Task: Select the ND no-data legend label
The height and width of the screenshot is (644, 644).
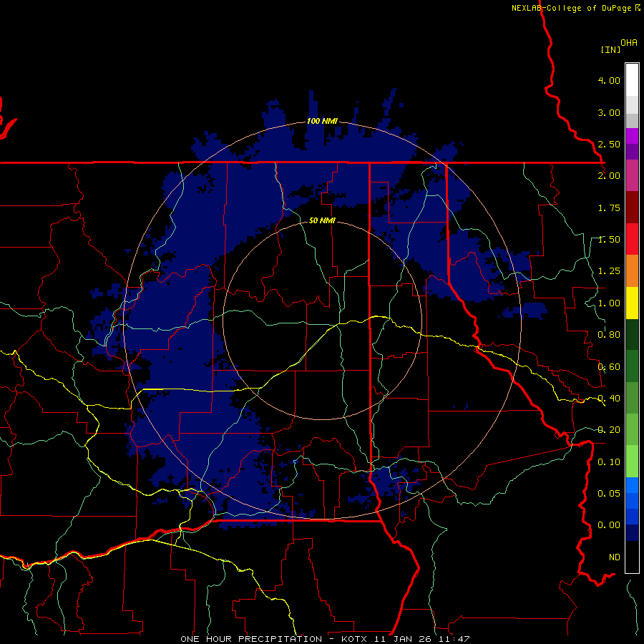Action: click(615, 557)
